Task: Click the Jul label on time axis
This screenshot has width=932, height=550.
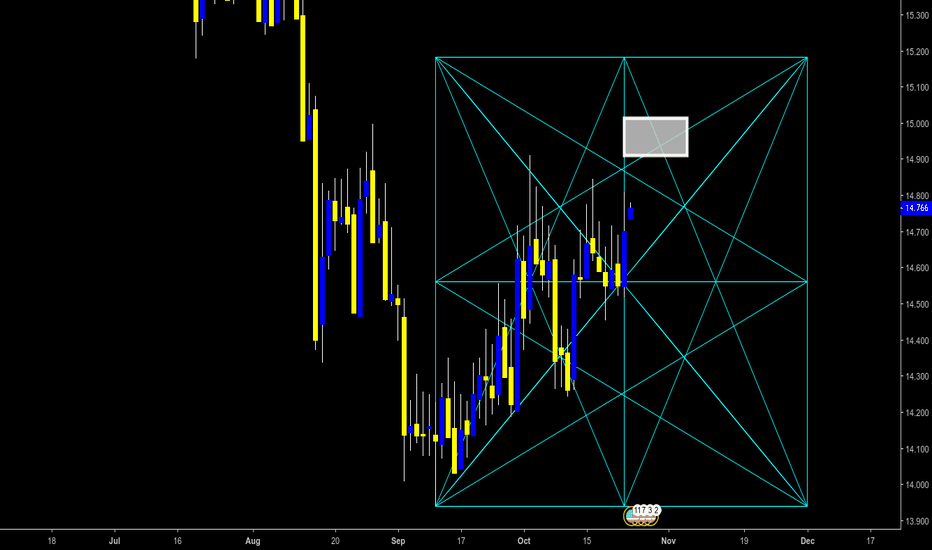Action: (x=115, y=541)
